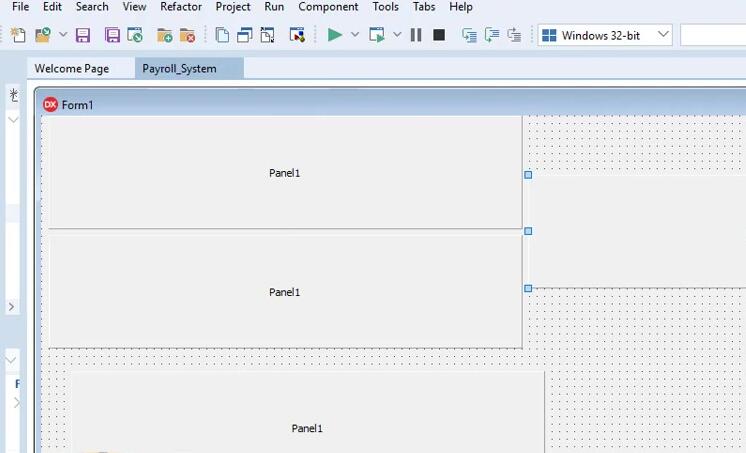Stop the program with Program Reset square
Image resolution: width=746 pixels, height=453 pixels.
click(x=439, y=35)
